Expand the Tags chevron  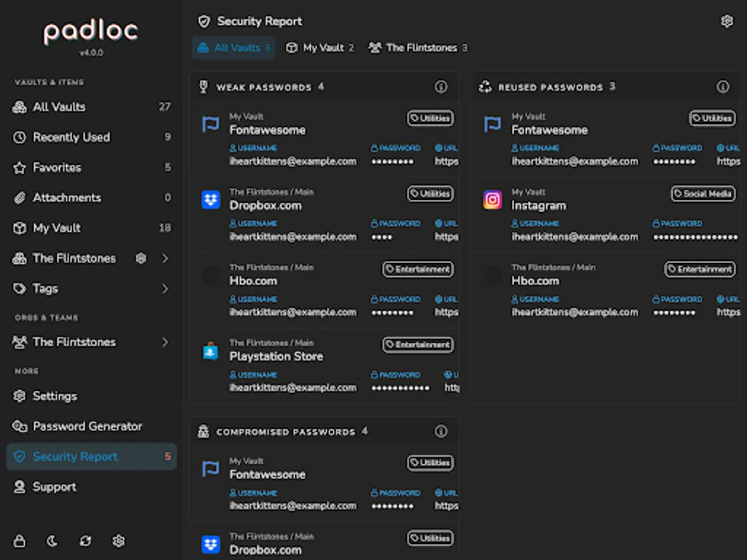165,289
